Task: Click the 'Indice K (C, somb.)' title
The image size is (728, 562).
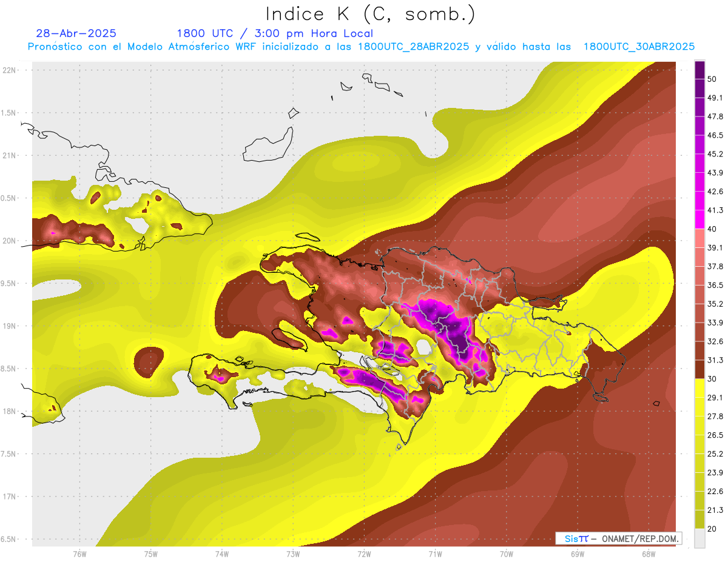Action: click(370, 14)
